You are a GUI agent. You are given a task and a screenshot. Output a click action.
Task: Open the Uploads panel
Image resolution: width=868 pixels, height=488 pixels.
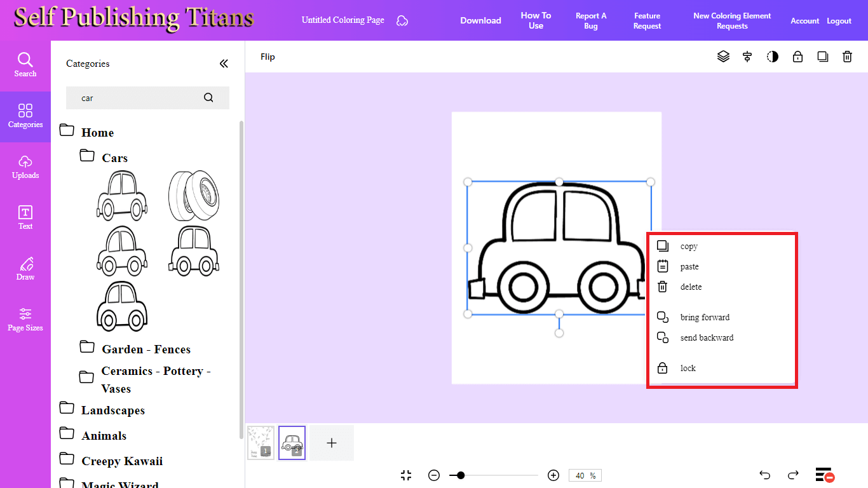tap(25, 167)
